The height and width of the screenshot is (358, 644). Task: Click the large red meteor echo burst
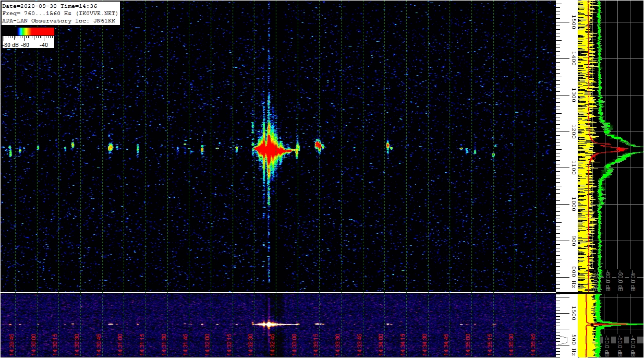[x=270, y=149]
